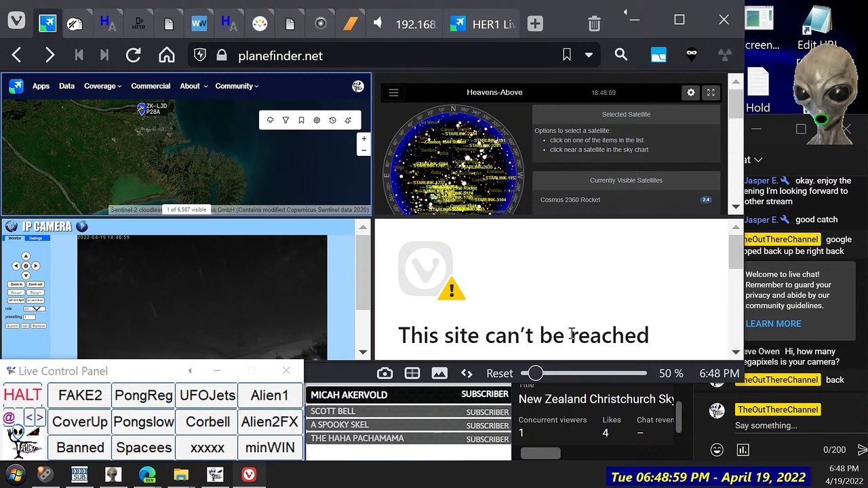Select the Word document tab
Viewport: 868px width, 488px height.
point(199,24)
